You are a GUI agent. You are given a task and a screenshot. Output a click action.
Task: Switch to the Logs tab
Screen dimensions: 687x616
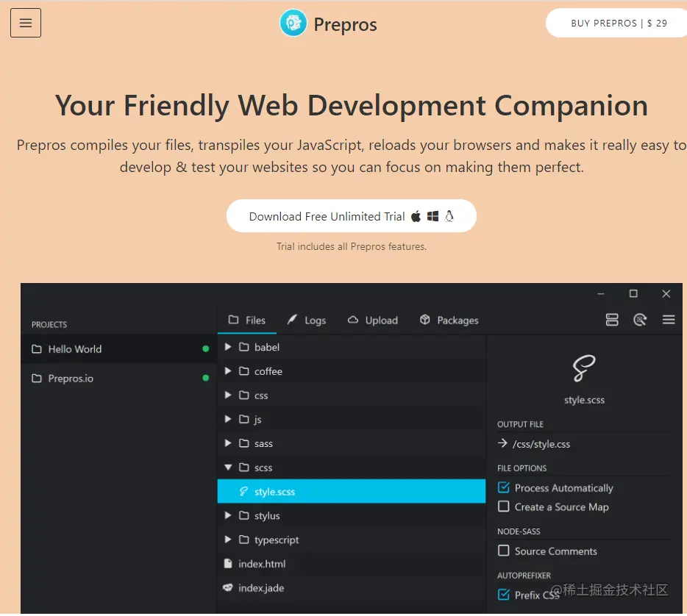306,320
